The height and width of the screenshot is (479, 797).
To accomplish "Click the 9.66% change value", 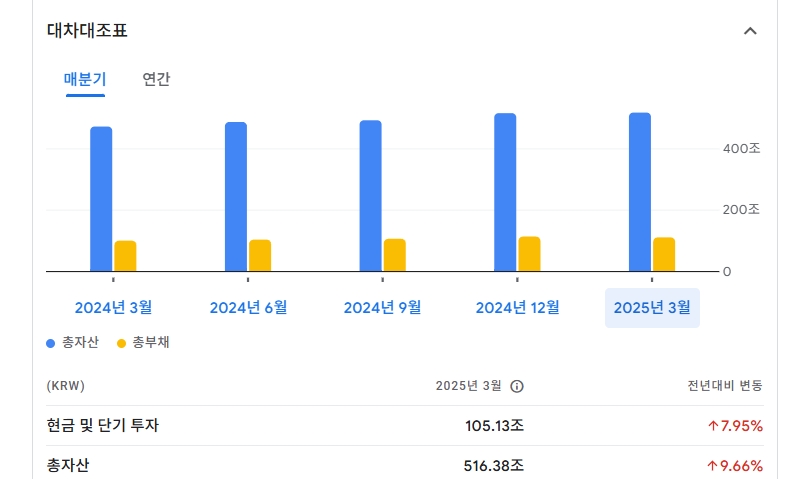I will click(735, 466).
